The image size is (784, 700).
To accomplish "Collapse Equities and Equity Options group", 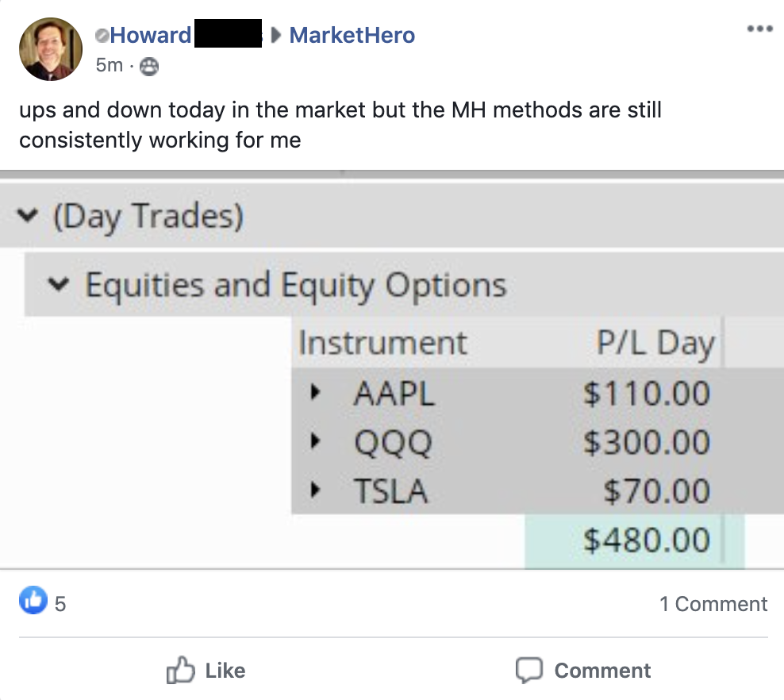I will pos(57,284).
